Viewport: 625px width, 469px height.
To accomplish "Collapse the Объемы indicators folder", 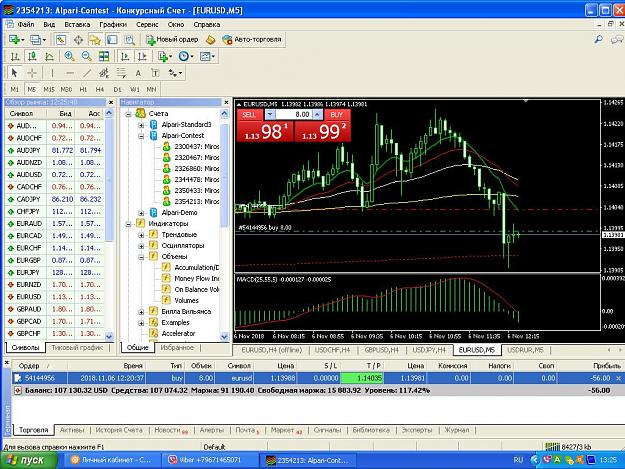I will [141, 257].
